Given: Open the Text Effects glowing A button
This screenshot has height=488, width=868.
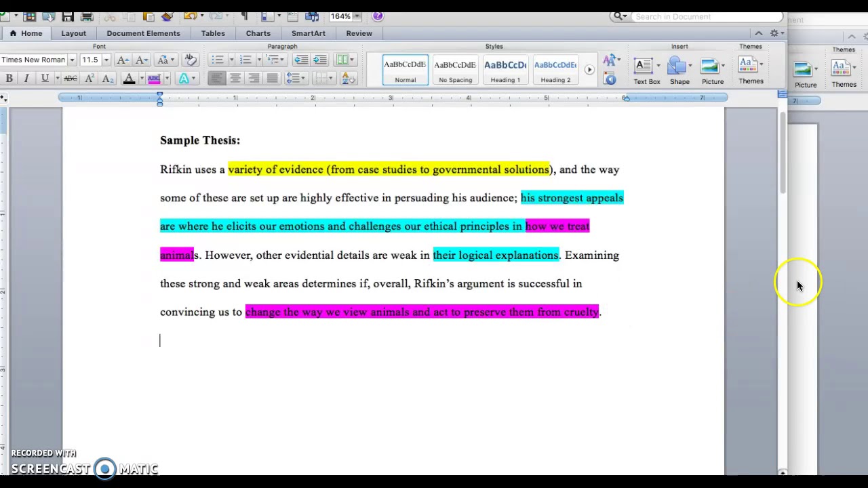Looking at the screenshot, I should click(x=184, y=79).
